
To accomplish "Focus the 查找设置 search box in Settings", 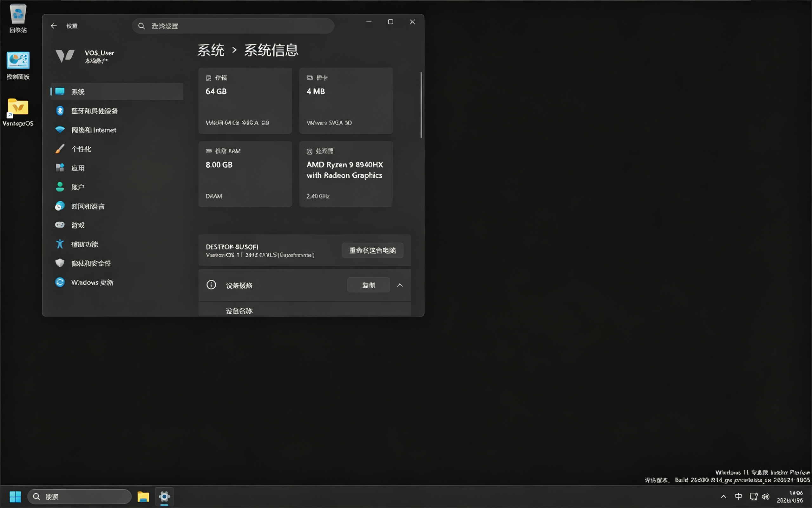I will pos(233,26).
